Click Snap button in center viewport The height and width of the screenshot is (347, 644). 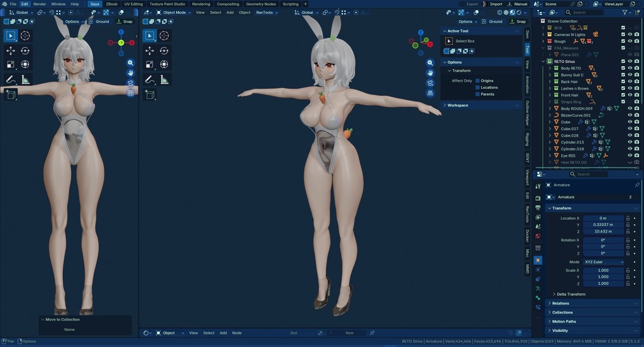[x=518, y=21]
